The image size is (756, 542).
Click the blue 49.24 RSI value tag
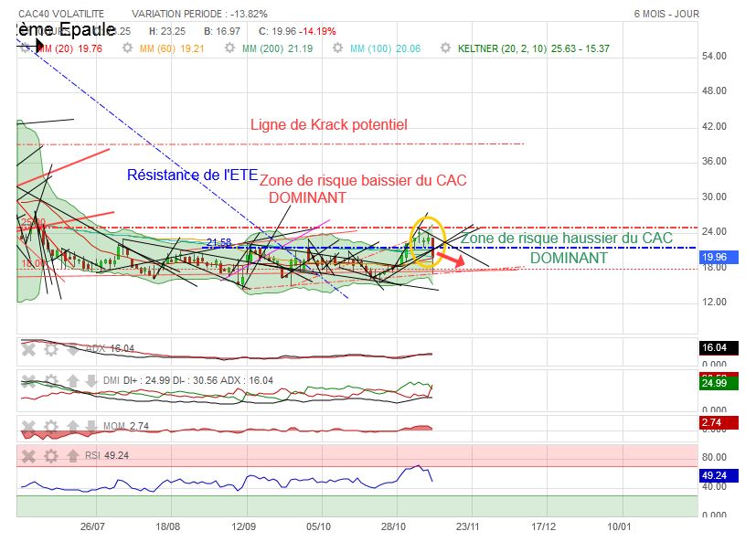(719, 475)
